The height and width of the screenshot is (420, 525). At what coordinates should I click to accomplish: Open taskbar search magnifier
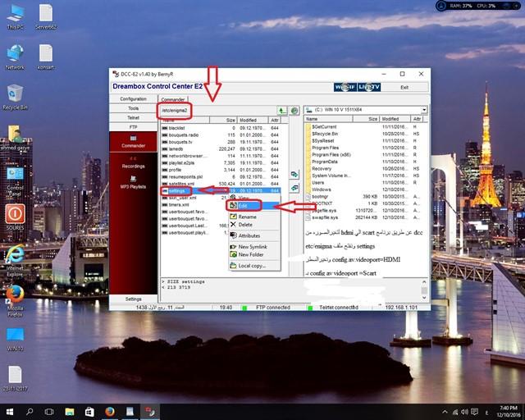[30, 412]
